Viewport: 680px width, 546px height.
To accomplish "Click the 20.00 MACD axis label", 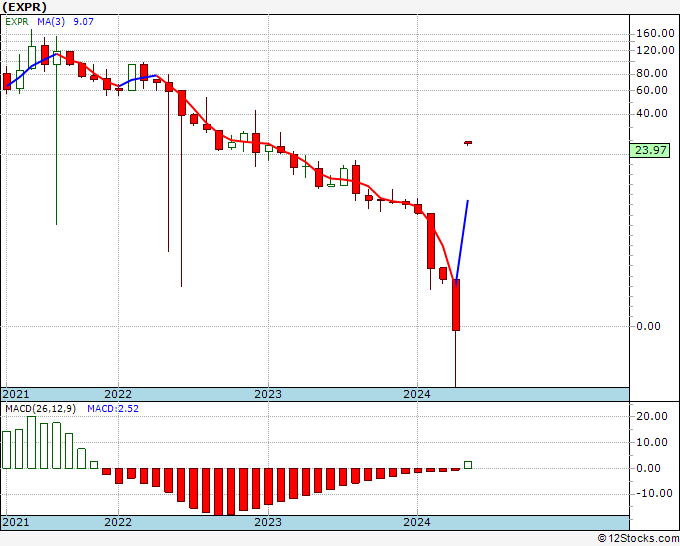I will point(651,416).
